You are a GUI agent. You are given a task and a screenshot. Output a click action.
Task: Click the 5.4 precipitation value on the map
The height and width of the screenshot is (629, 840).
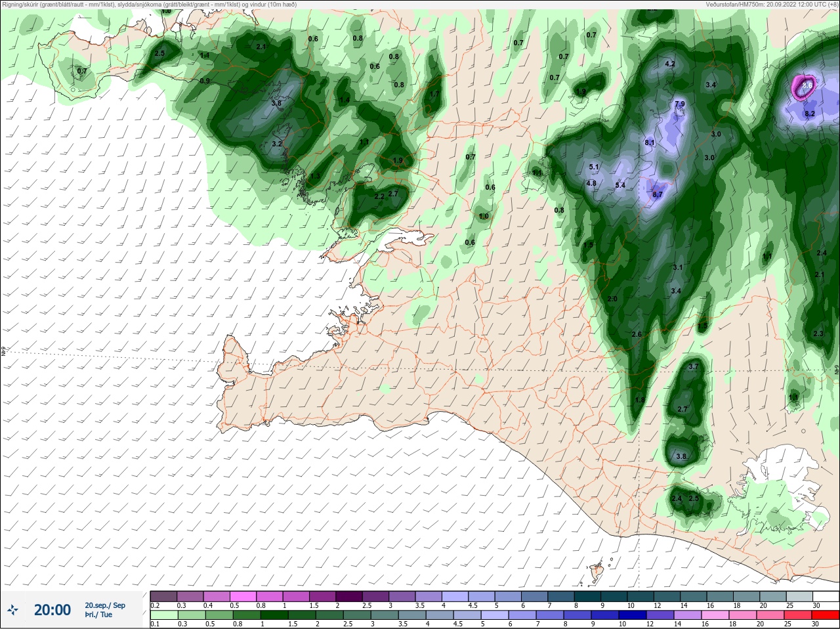(x=620, y=185)
